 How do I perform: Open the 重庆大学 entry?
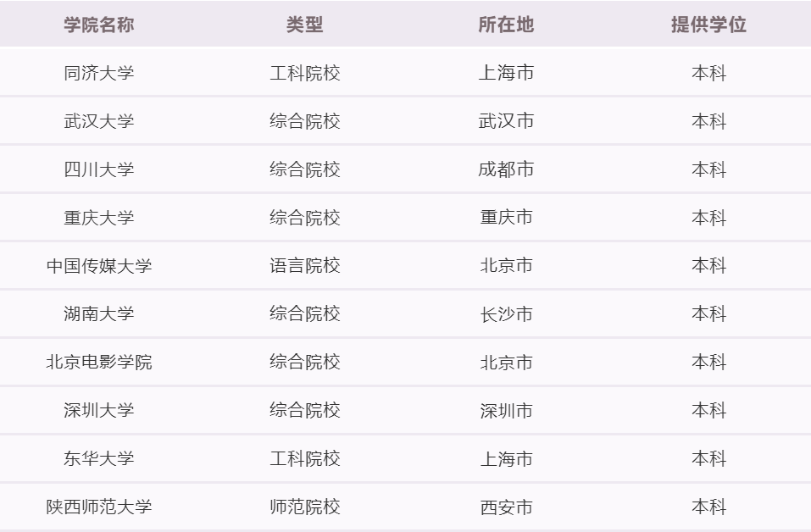pyautogui.click(x=99, y=217)
